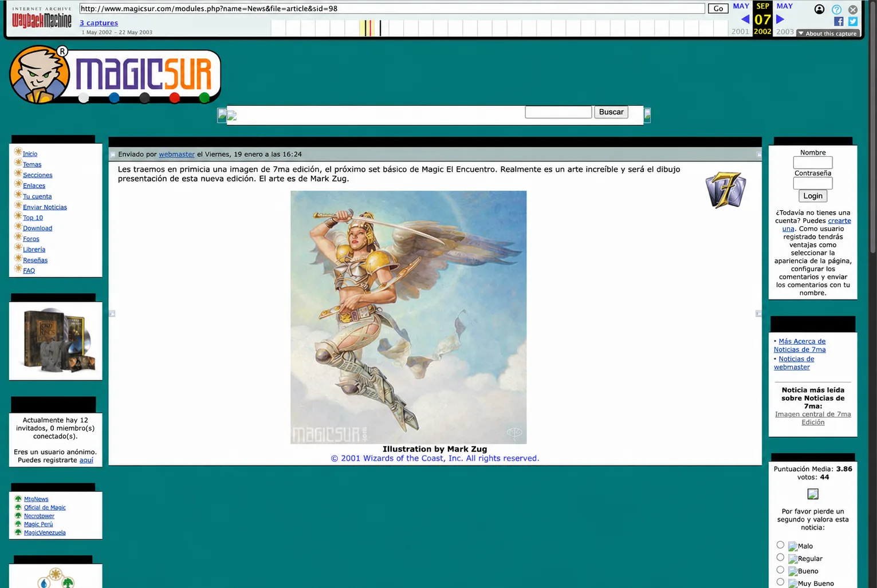Select the Malo rating option

pyautogui.click(x=780, y=544)
